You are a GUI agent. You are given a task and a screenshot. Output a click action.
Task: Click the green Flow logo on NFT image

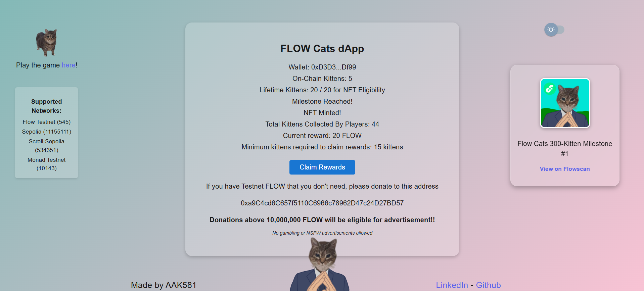tap(550, 89)
